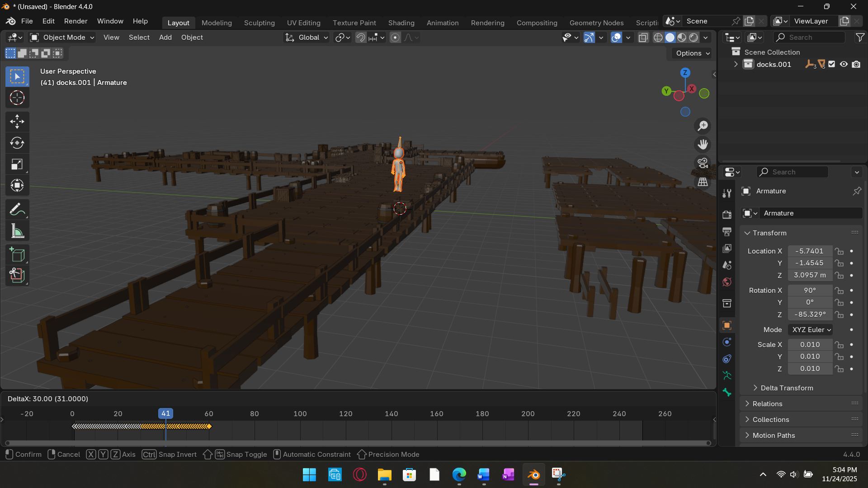Click the pan view hand icon
868x488 pixels.
coord(703,145)
